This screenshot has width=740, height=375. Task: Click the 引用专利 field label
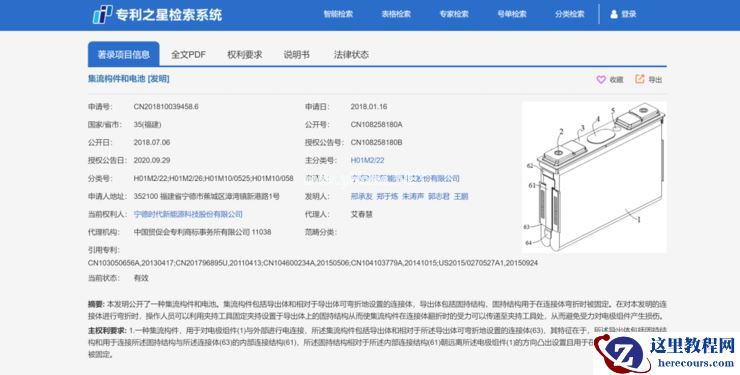click(103, 250)
